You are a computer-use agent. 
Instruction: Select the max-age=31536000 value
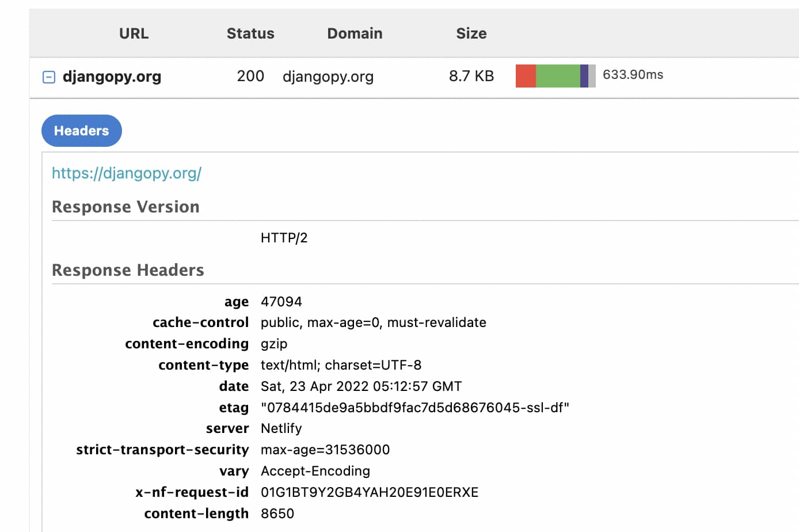pyautogui.click(x=325, y=450)
